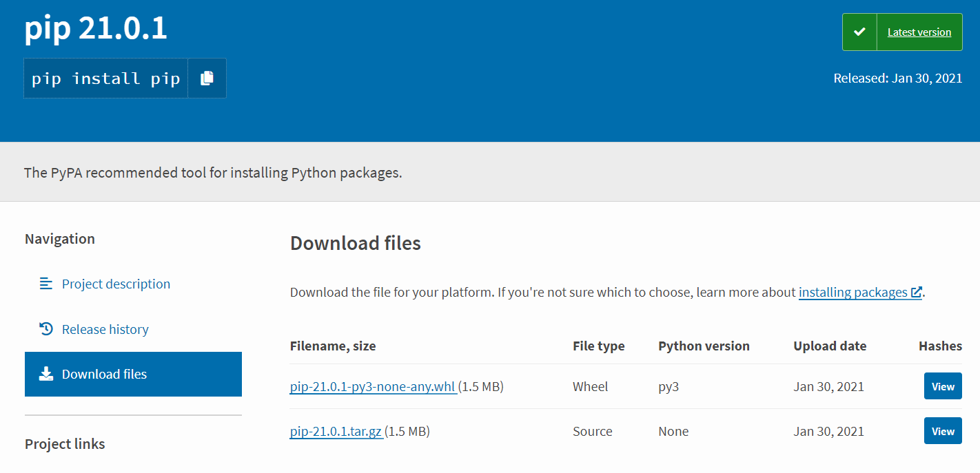Viewport: 980px width, 473px height.
Task: Download pip-21.0.1-py3-none-any.whl file
Action: [372, 387]
